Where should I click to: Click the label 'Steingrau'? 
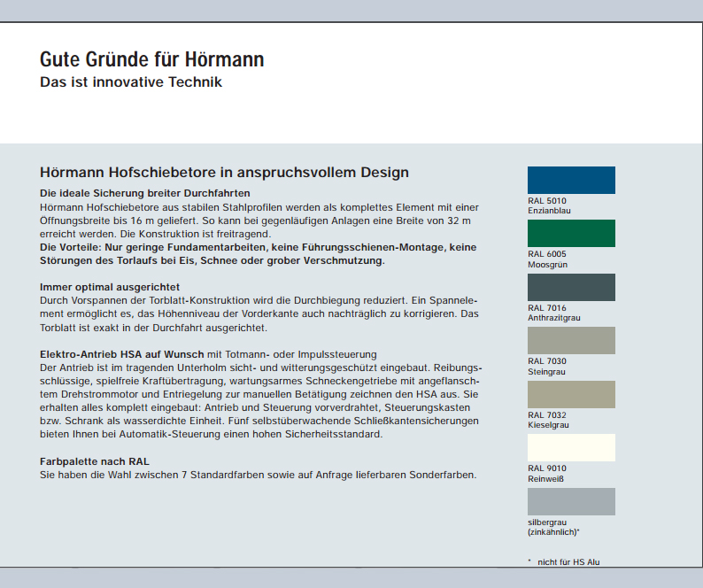[546, 372]
